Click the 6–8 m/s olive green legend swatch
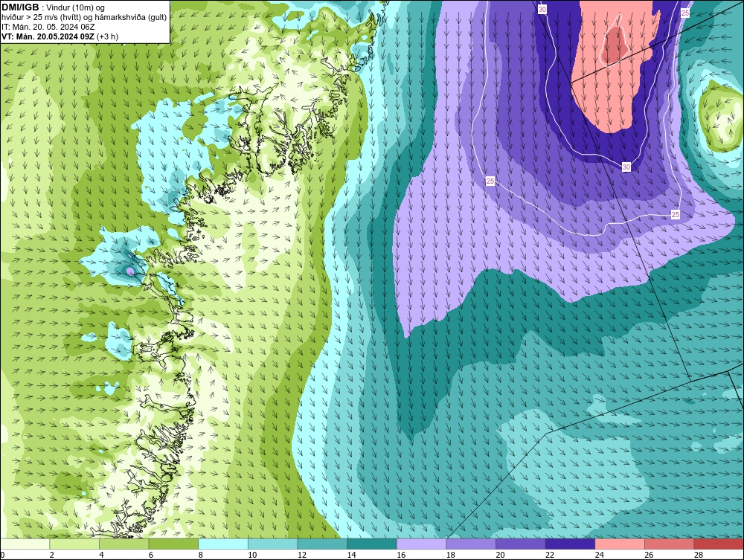 [x=173, y=544]
